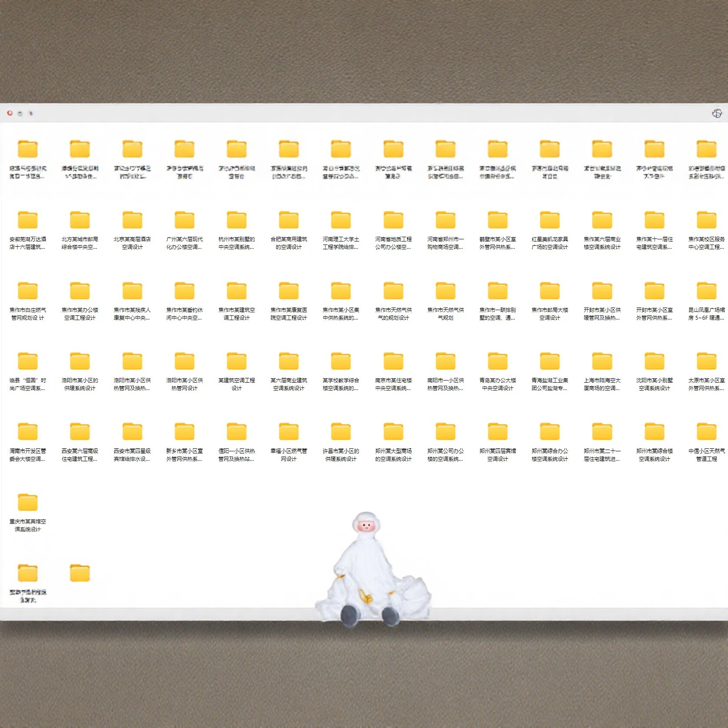The width and height of the screenshot is (728, 728).
Task: Select folder 焦作市某垂钓休闲中心中央空...
Action: pyautogui.click(x=185, y=291)
